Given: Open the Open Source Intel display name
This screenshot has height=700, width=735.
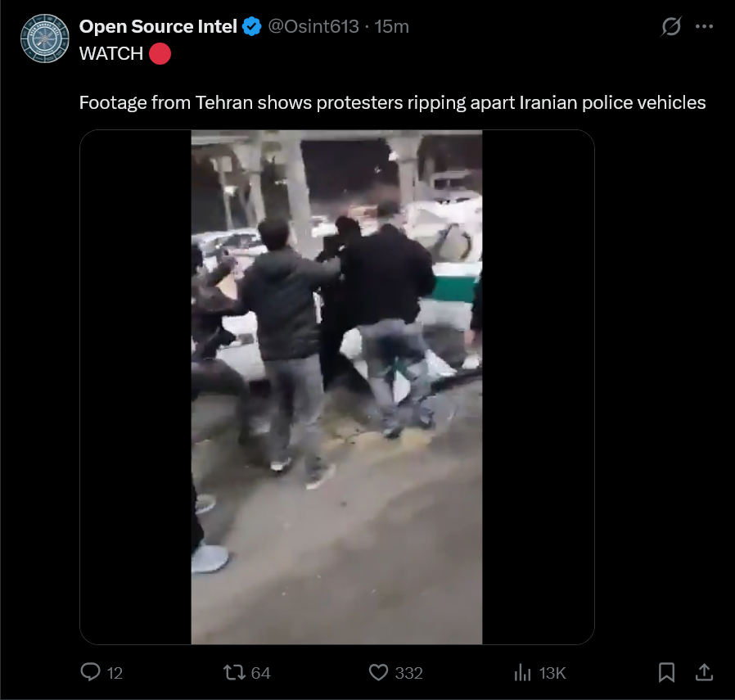Looking at the screenshot, I should click(158, 26).
